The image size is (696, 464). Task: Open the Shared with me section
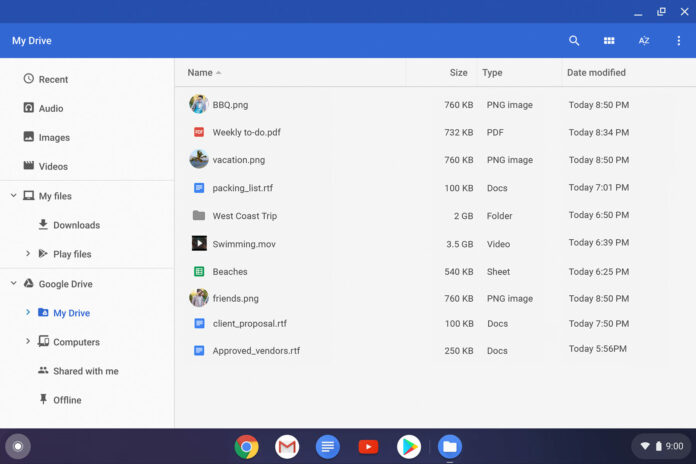tap(85, 371)
